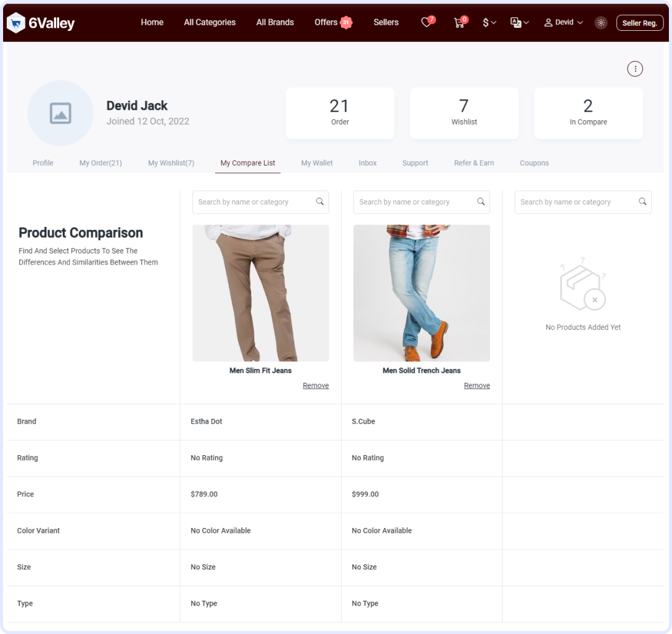Image resolution: width=672 pixels, height=634 pixels.
Task: Open the Men Slim Fit Jeans product image
Action: [x=261, y=293]
